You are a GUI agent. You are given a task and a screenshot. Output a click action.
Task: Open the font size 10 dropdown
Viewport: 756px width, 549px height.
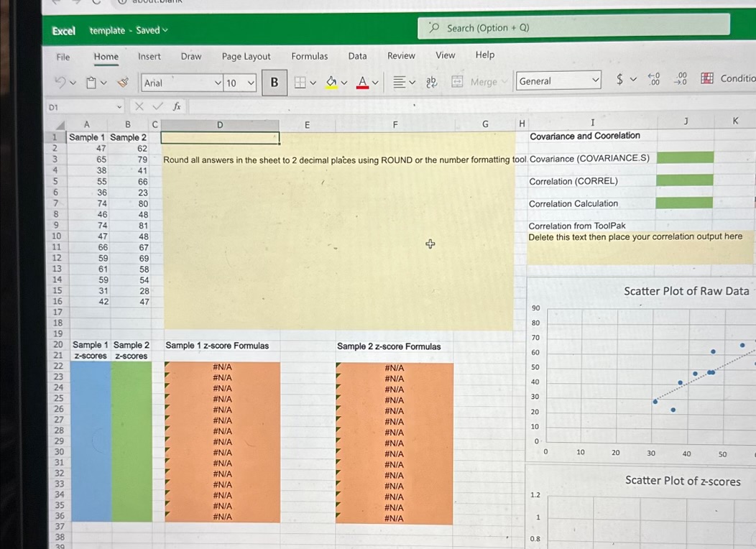[252, 83]
